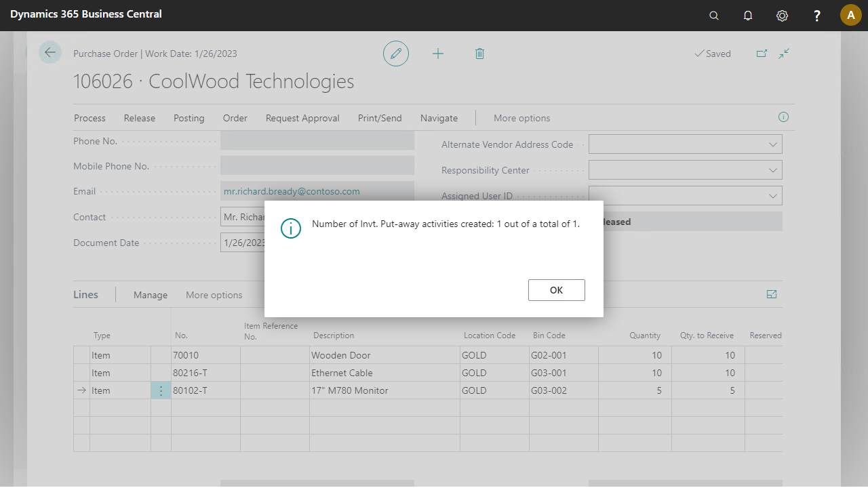868x488 pixels.
Task: Open the Release menu
Action: [x=140, y=118]
